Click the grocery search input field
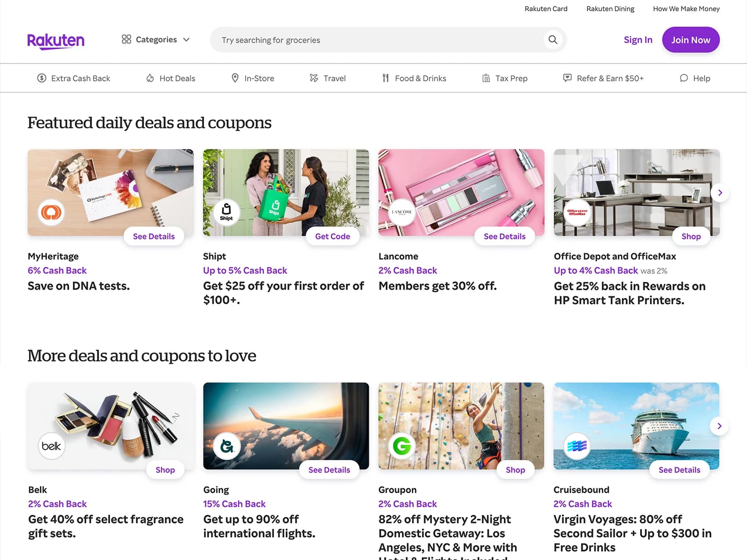 [x=373, y=40]
